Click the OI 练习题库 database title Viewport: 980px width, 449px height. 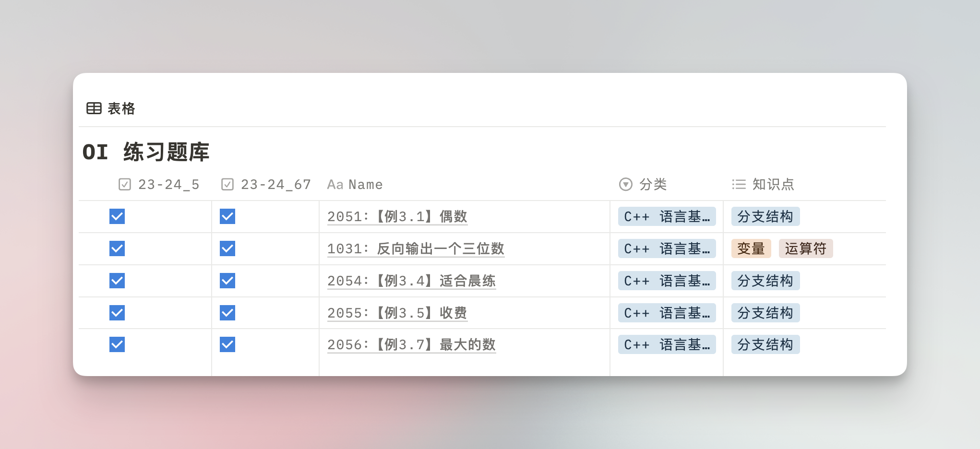146,152
